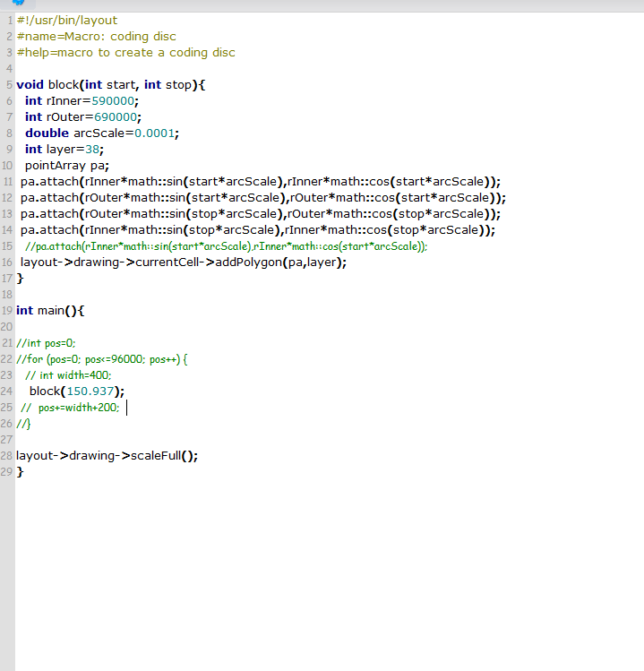Click the 'block(150.937);' call
Image resolution: width=644 pixels, height=671 pixels.
[x=77, y=391]
